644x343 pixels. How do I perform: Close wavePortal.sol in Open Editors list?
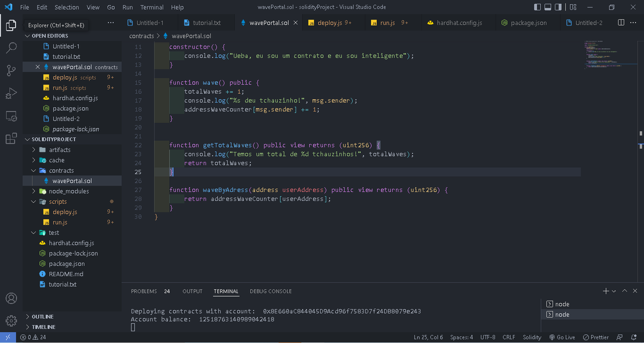click(38, 67)
